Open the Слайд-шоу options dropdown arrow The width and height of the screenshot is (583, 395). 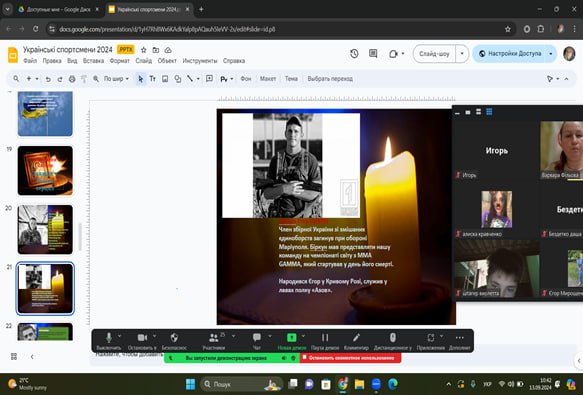462,54
